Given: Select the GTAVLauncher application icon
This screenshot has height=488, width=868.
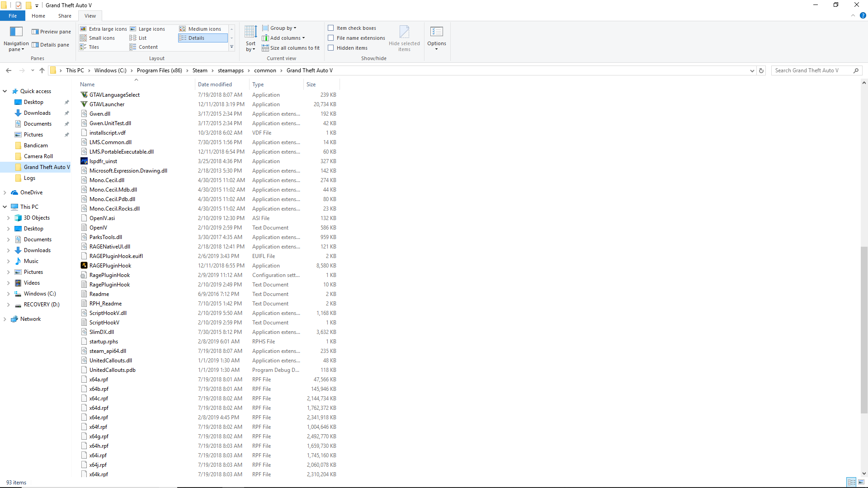Looking at the screenshot, I should tap(84, 104).
